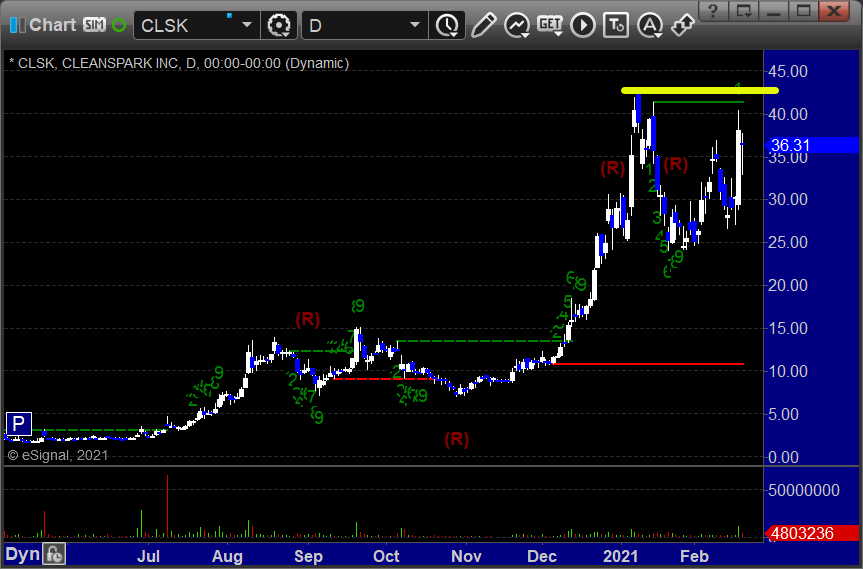Open the time template clock menu
863x569 pixels.
[x=447, y=25]
